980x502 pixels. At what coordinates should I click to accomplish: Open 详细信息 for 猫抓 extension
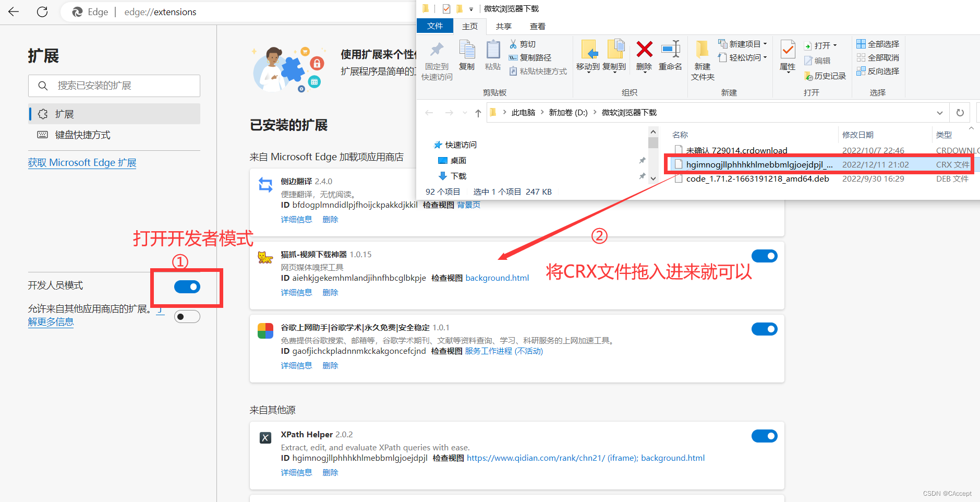coord(296,293)
